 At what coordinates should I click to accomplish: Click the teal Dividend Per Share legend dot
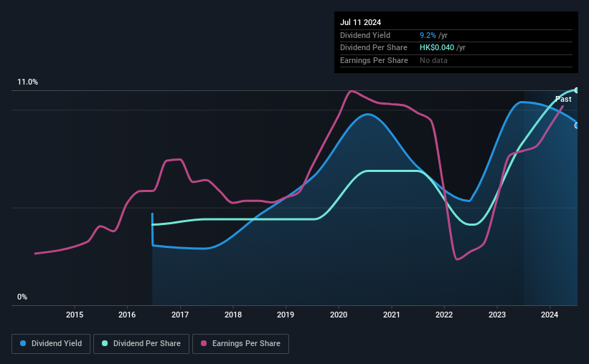pyautogui.click(x=105, y=343)
